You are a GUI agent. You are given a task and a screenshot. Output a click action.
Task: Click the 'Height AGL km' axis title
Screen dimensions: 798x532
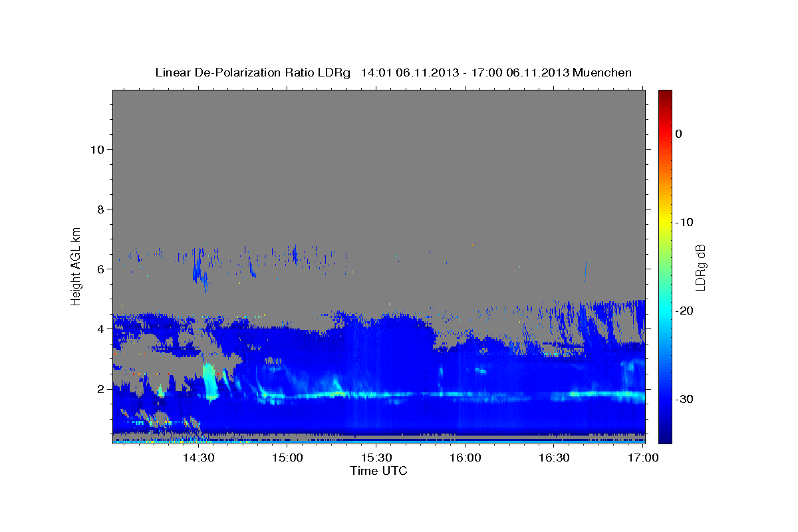point(76,266)
